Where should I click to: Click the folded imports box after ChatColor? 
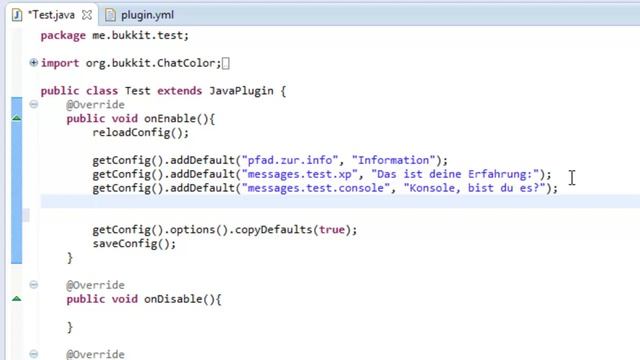click(226, 63)
